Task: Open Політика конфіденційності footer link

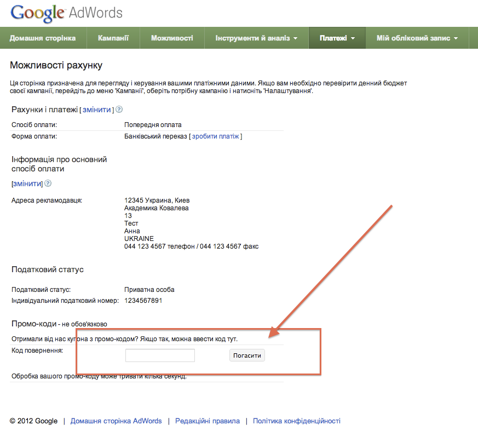Action: click(297, 421)
